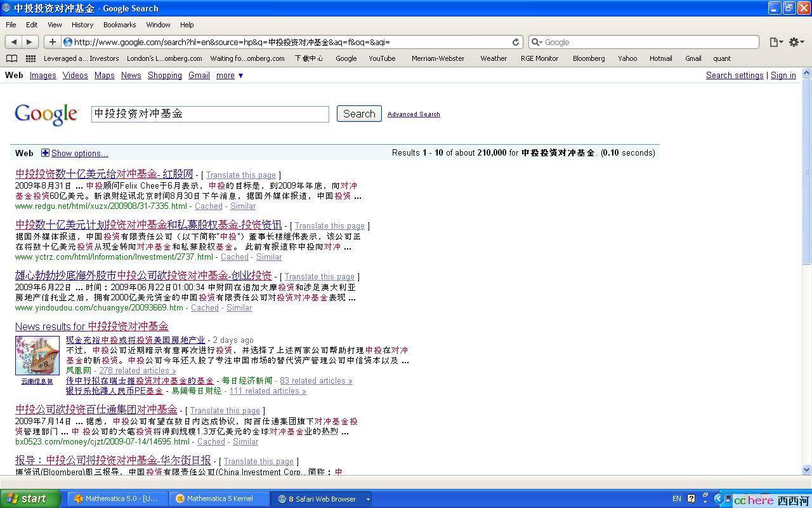Open the bookmarks library book icon
Image resolution: width=812 pixels, height=508 pixels.
[11, 58]
